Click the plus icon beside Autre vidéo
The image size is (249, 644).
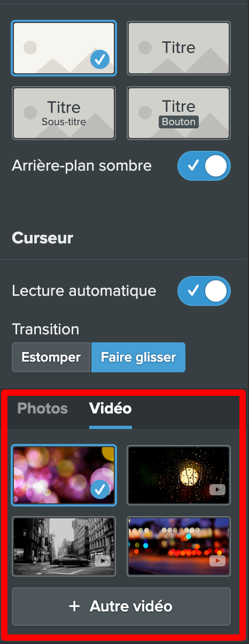click(74, 607)
